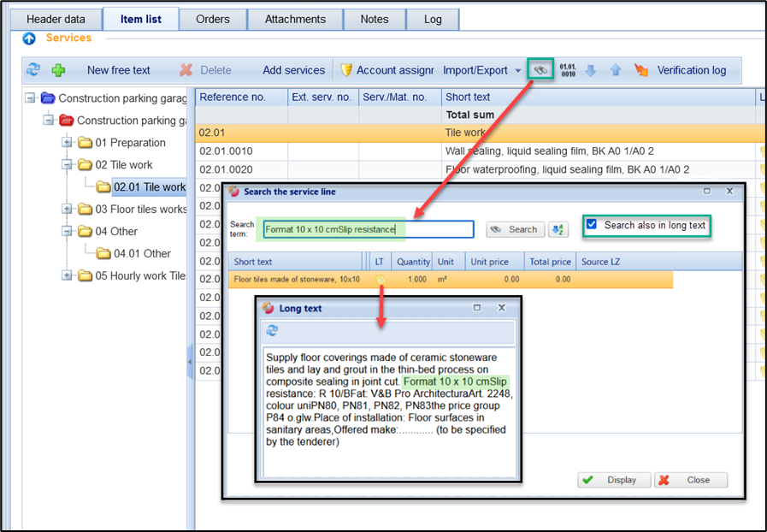Screen dimensions: 767x532
Task: Click the refresh icon in Long text window
Action: coord(272,331)
